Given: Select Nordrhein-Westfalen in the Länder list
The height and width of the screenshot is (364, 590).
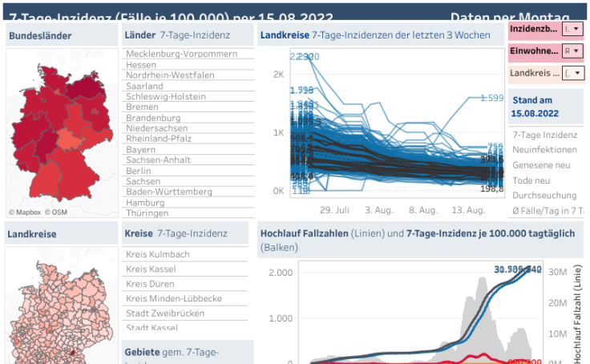Looking at the screenshot, I should coord(171,75).
